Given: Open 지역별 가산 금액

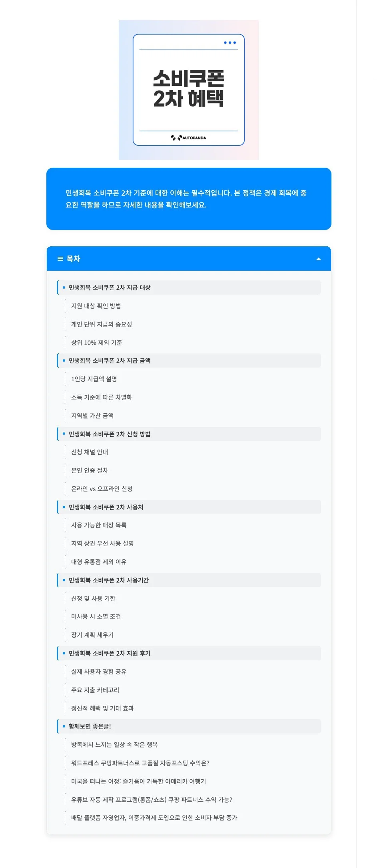Looking at the screenshot, I should [92, 416].
